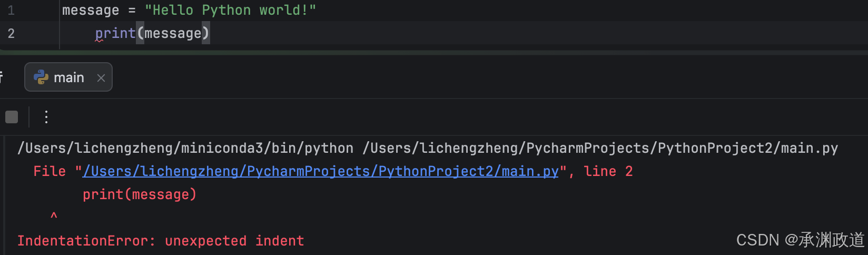Place cursor in "Hello Python world!" string

(230, 10)
